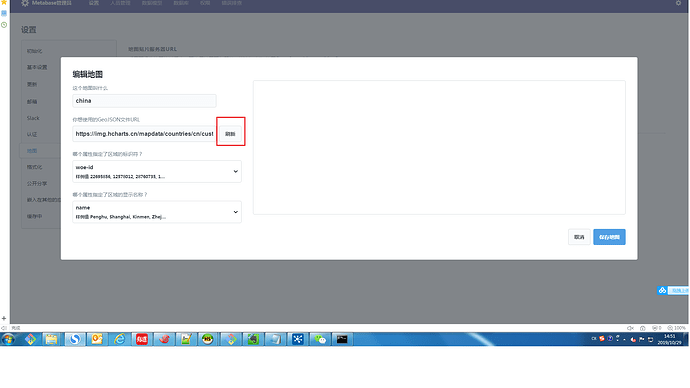690x388 pixels.
Task: Click the plus icon at browser sidebar bottom
Action: [x=4, y=318]
